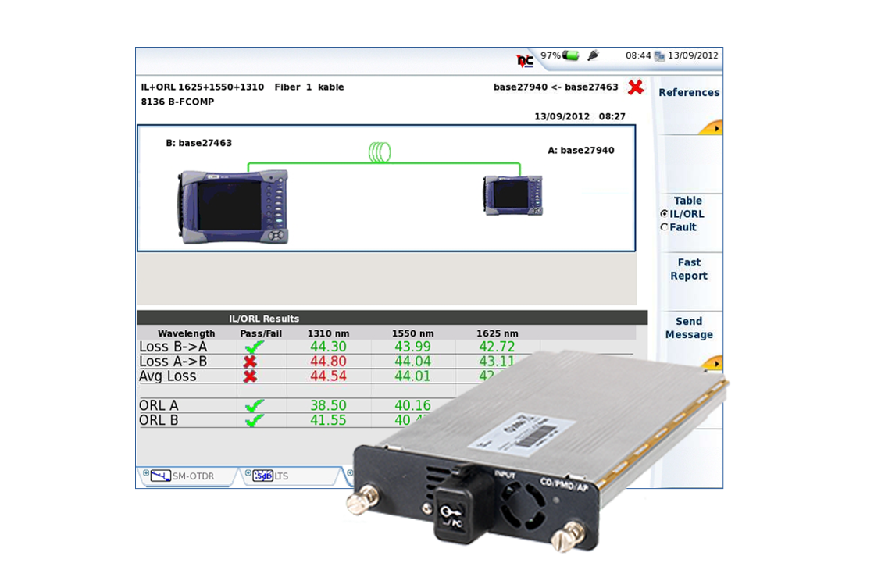Click the 5dB loss icon on the LTS tab
874x588 pixels.
[x=263, y=475]
